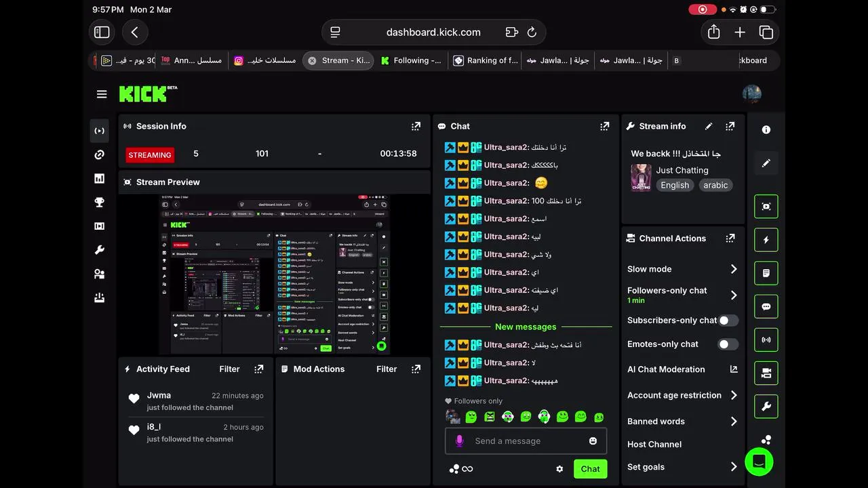Open the video clips icon in left sidebar

(x=100, y=226)
